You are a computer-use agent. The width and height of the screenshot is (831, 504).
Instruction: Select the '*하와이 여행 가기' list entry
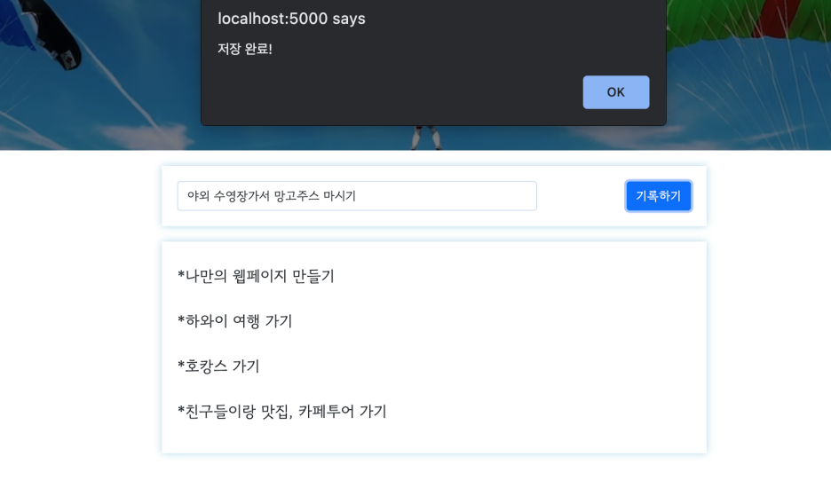pyautogui.click(x=234, y=321)
